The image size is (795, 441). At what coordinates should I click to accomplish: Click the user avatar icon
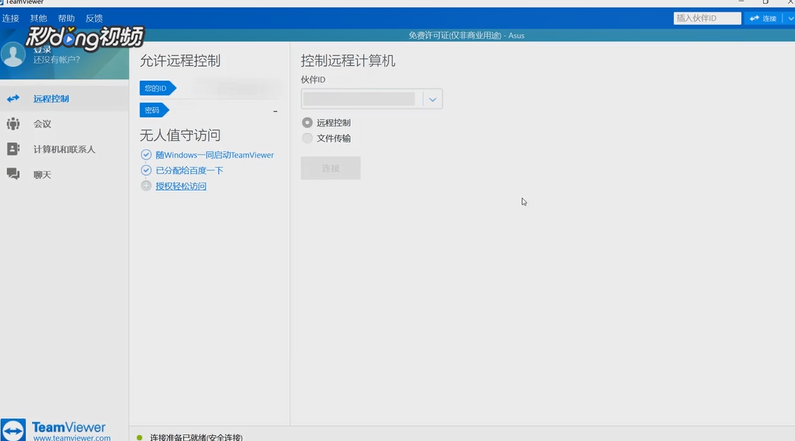(x=13, y=54)
